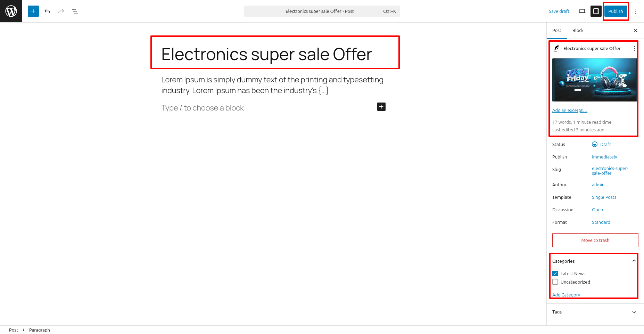Image resolution: width=644 pixels, height=334 pixels.
Task: Click the WordPress logo icon
Action: [11, 11]
